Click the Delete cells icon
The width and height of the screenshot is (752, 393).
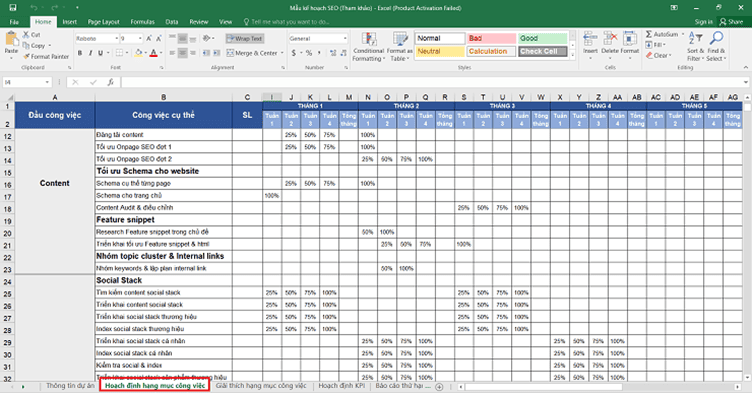point(610,39)
